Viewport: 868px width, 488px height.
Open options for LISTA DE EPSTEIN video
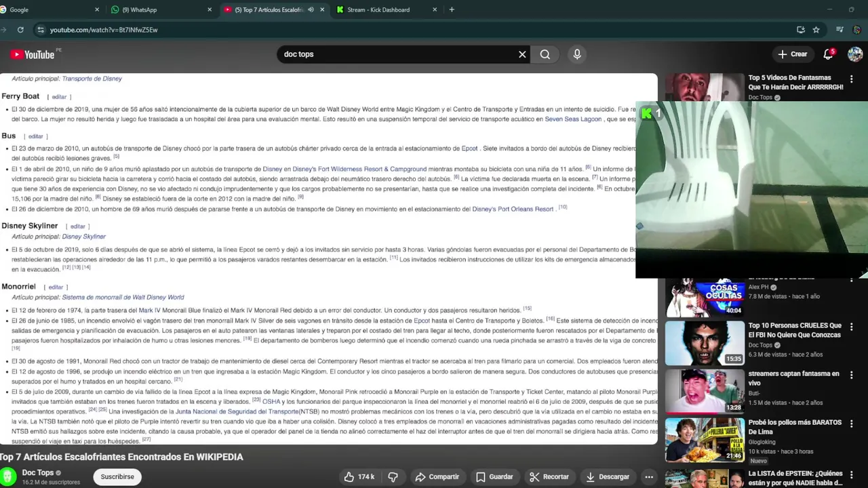[x=852, y=474]
